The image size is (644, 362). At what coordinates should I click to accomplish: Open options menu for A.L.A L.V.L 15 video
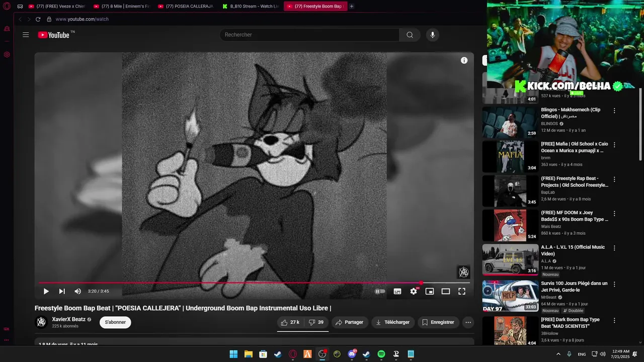[x=614, y=248]
